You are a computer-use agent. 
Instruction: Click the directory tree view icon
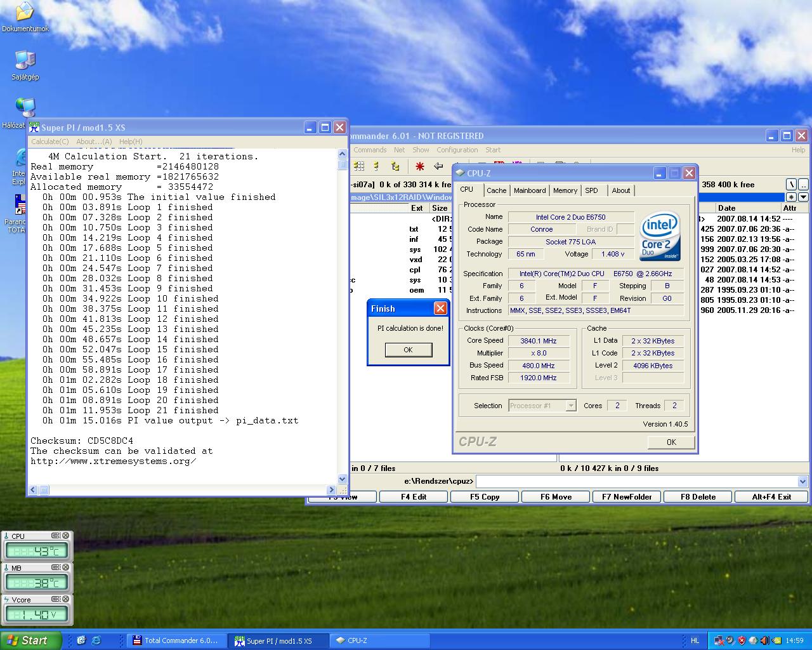395,166
